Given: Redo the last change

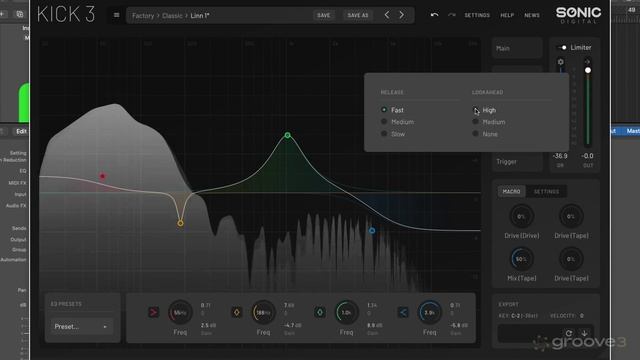Looking at the screenshot, I should pos(452,15).
